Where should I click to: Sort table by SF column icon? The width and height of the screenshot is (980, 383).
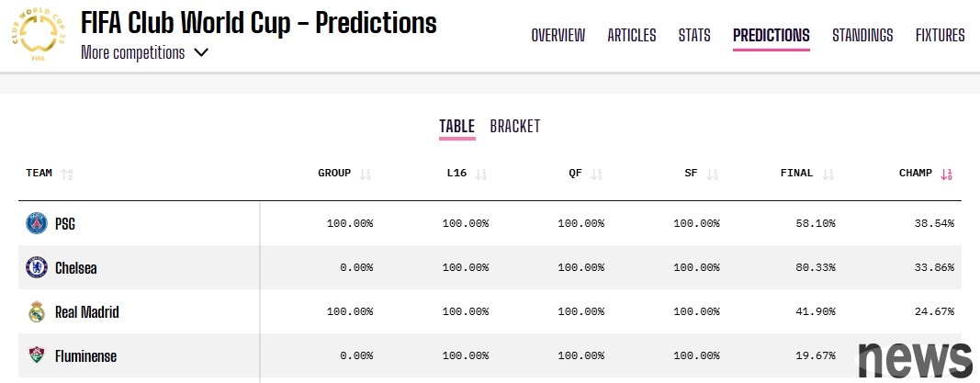point(713,174)
